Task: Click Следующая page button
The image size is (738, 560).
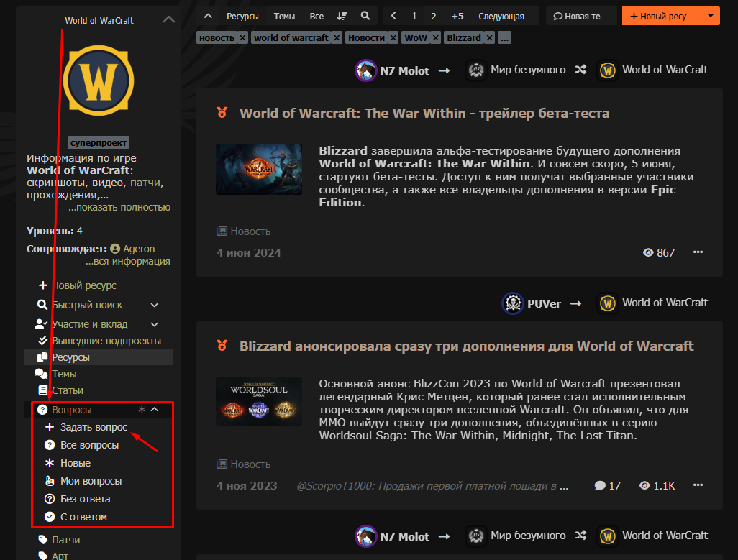Action: 504,16
